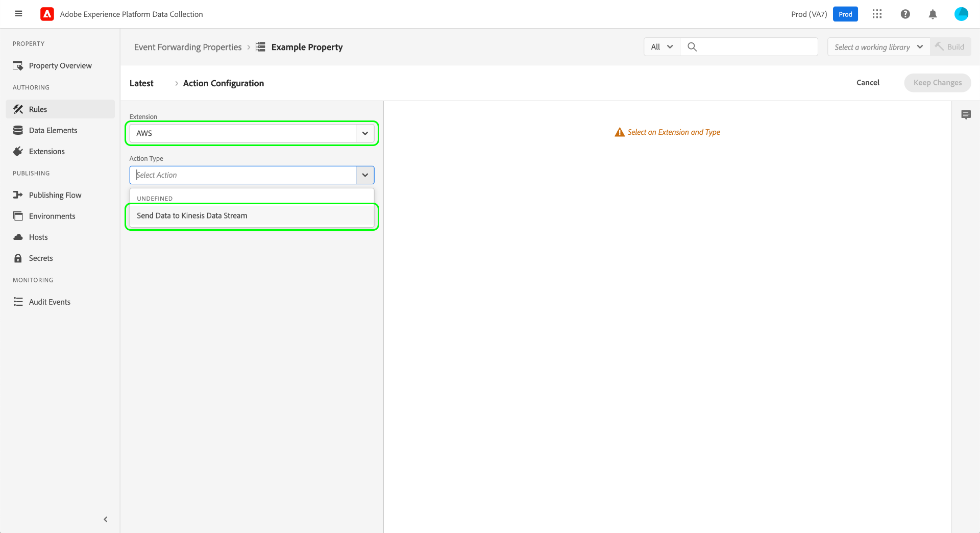
Task: Click the Secrets lock icon
Action: click(x=18, y=258)
